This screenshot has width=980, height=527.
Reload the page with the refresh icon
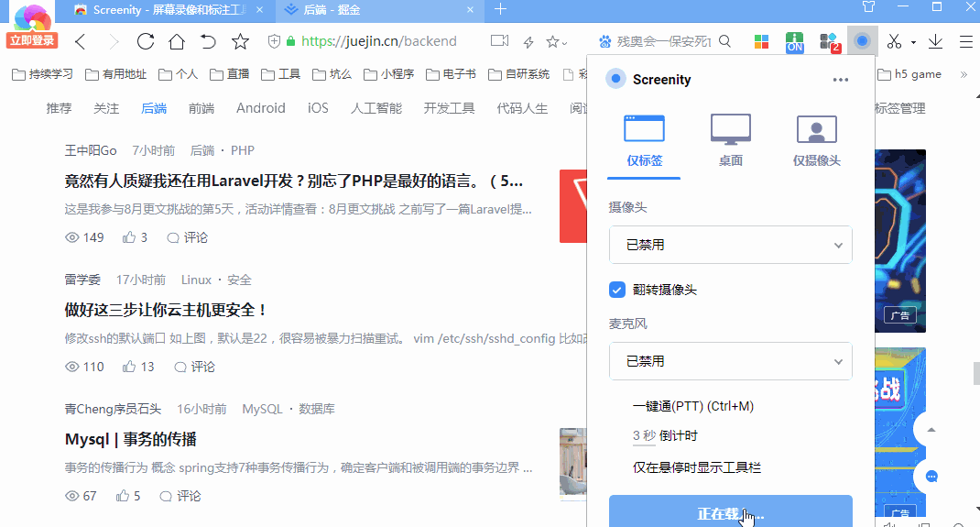146,41
